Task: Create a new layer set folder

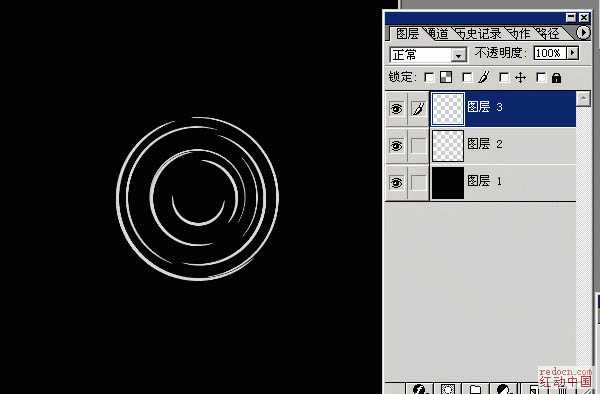Action: [475, 389]
